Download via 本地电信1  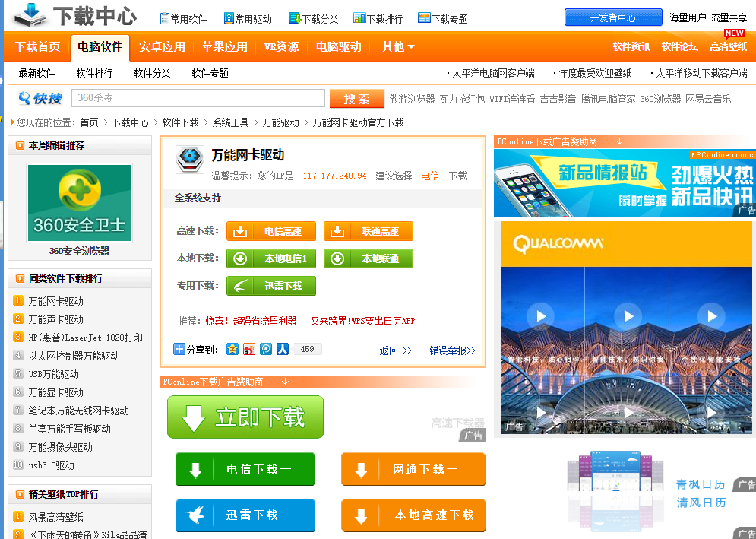tap(271, 258)
